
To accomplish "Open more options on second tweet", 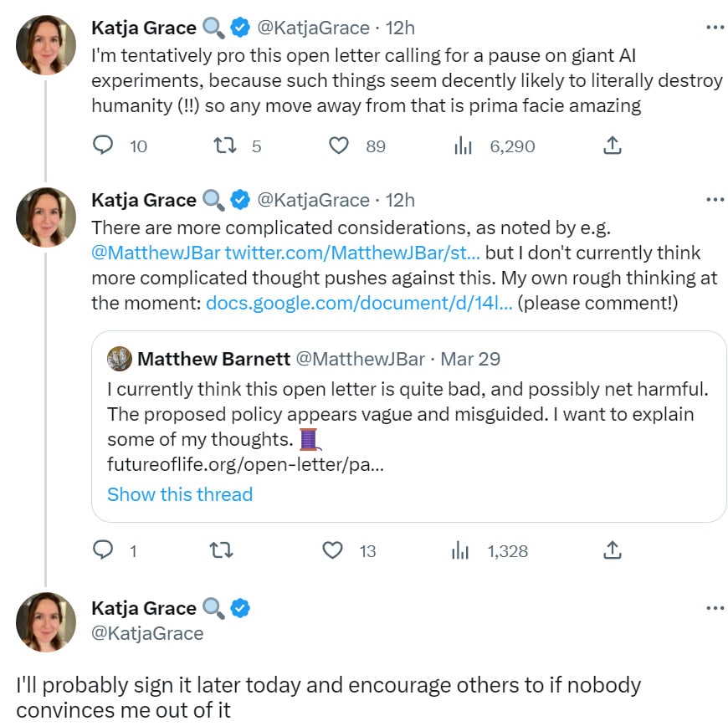I will tap(715, 200).
